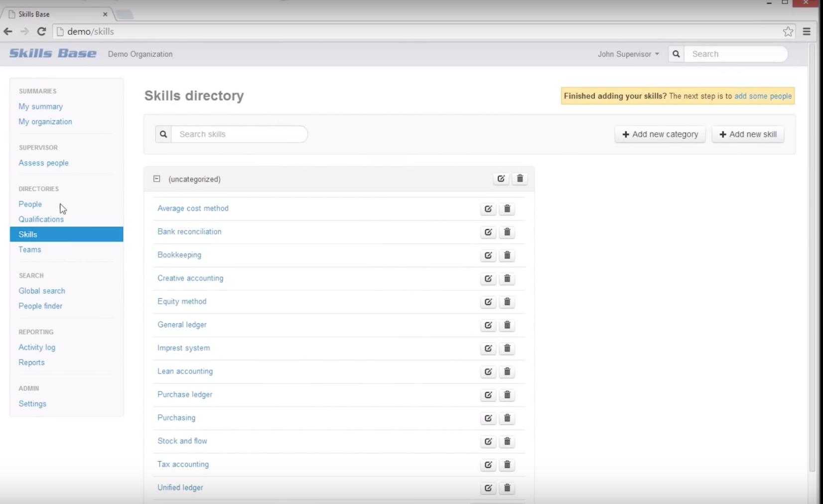Delete the Imprest system skill
The width and height of the screenshot is (823, 504).
point(507,349)
